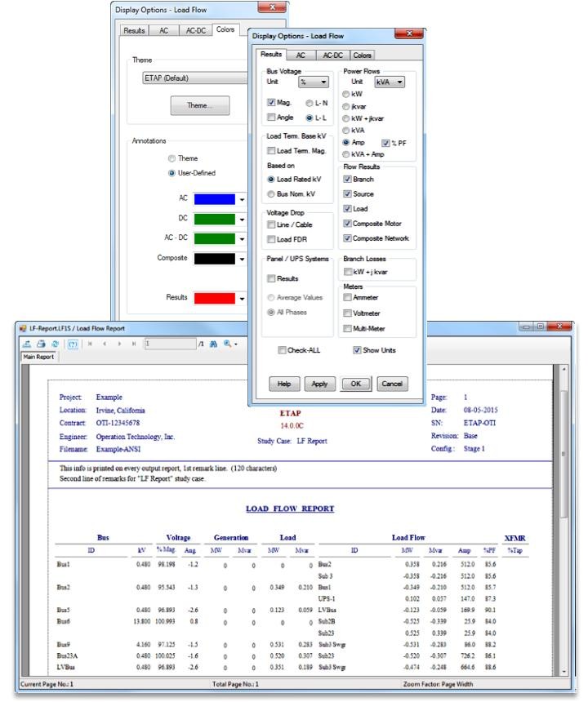
Task: Click the red Results color swatch
Action: 215,298
